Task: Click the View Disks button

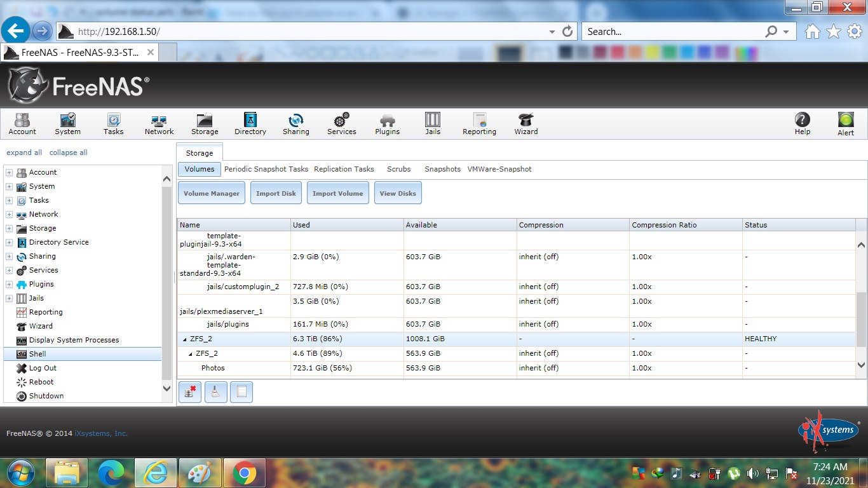Action: [398, 193]
